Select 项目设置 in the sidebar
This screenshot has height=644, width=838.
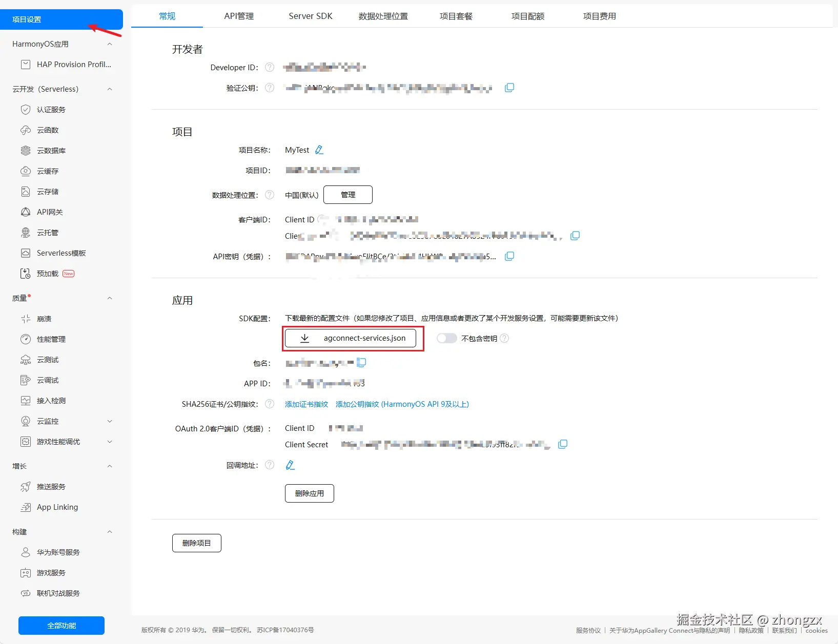pos(62,19)
